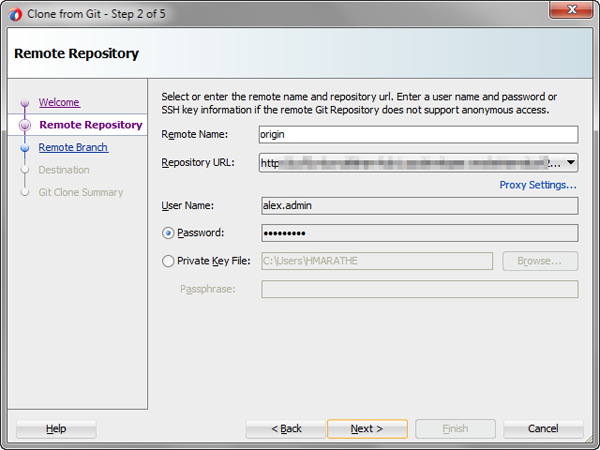
Task: Click the Remote Repository step bullet icon
Action: click(x=25, y=126)
